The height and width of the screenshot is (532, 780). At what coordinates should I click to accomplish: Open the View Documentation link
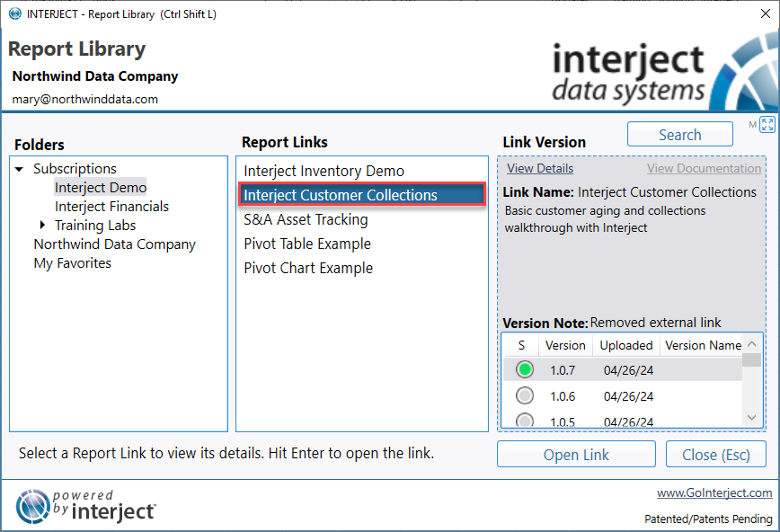[x=704, y=169]
